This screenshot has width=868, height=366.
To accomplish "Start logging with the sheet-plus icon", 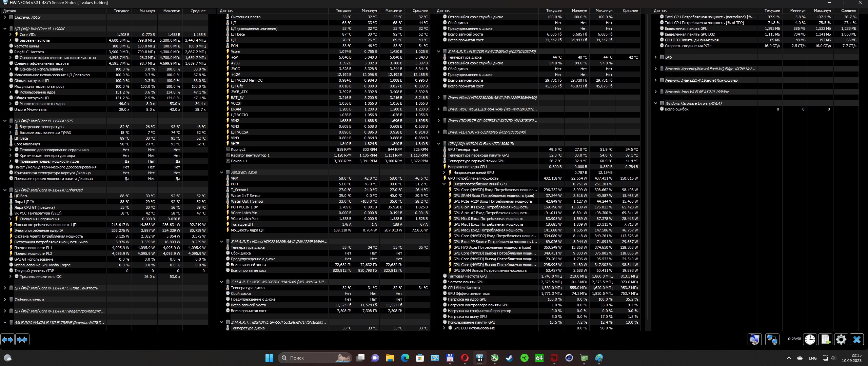I will point(826,339).
